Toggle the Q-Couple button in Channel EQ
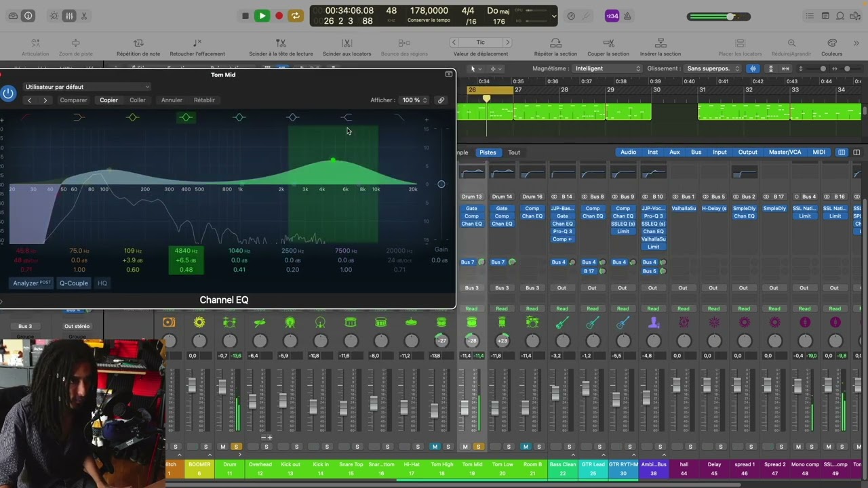Image resolution: width=868 pixels, height=488 pixels. pyautogui.click(x=73, y=283)
